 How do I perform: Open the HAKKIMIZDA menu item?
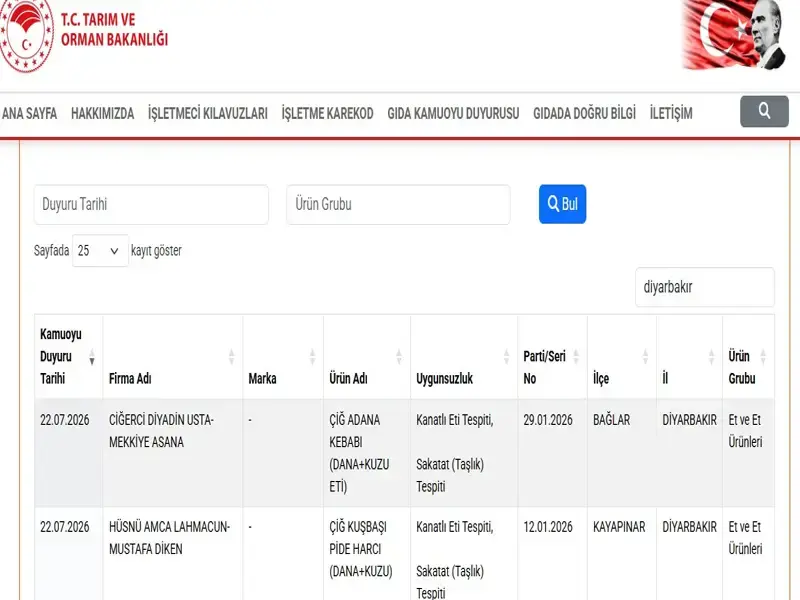[x=103, y=113]
